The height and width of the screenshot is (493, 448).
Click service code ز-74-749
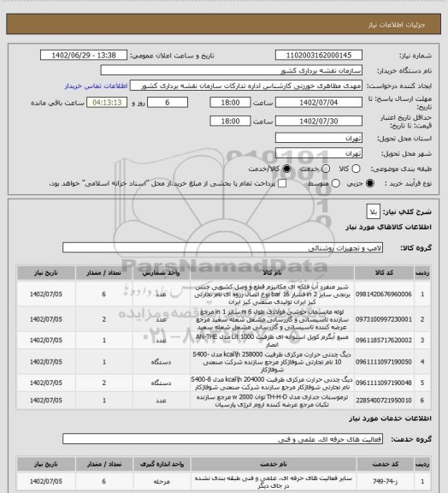(x=385, y=481)
